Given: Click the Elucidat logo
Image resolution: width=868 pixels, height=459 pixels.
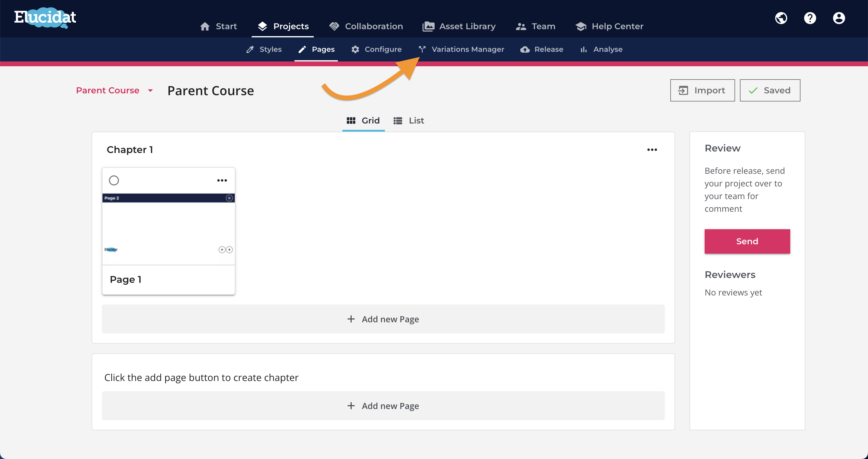Looking at the screenshot, I should tap(45, 17).
